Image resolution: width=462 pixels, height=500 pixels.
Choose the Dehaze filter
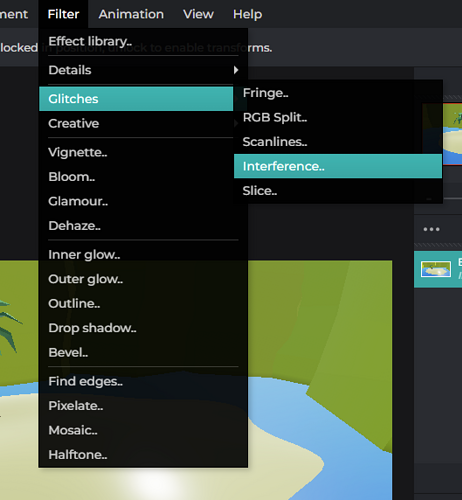[x=143, y=226]
